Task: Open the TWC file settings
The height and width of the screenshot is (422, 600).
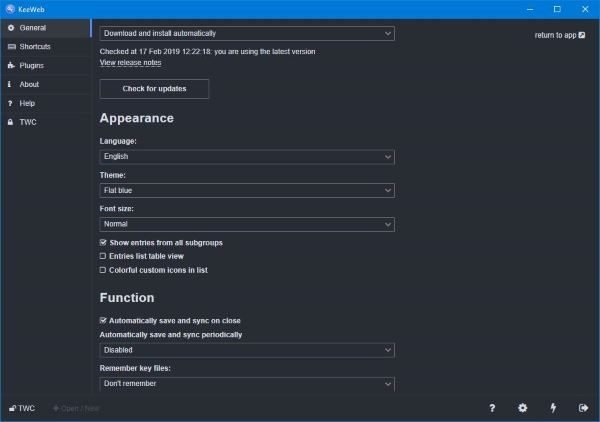Action: tap(46, 122)
